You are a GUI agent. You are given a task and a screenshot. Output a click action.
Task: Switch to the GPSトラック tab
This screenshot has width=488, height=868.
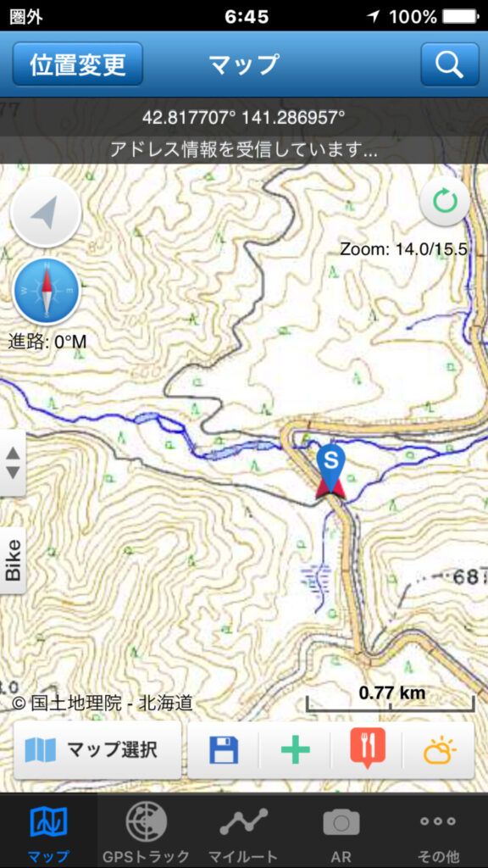coord(146,831)
